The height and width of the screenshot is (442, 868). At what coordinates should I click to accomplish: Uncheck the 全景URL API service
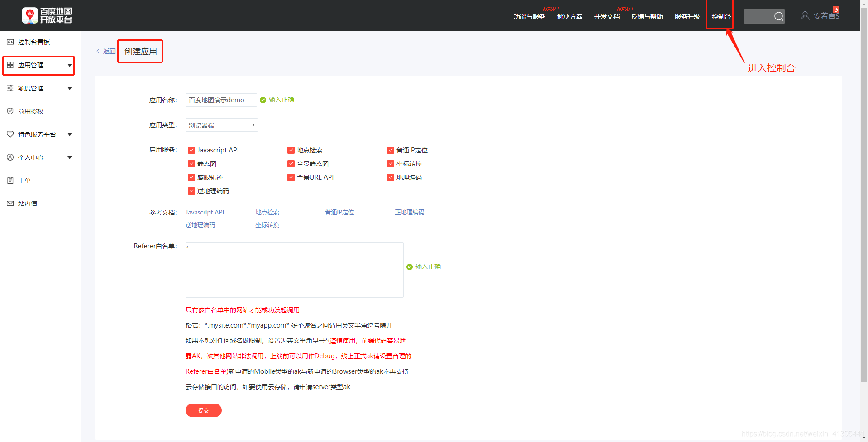291,177
